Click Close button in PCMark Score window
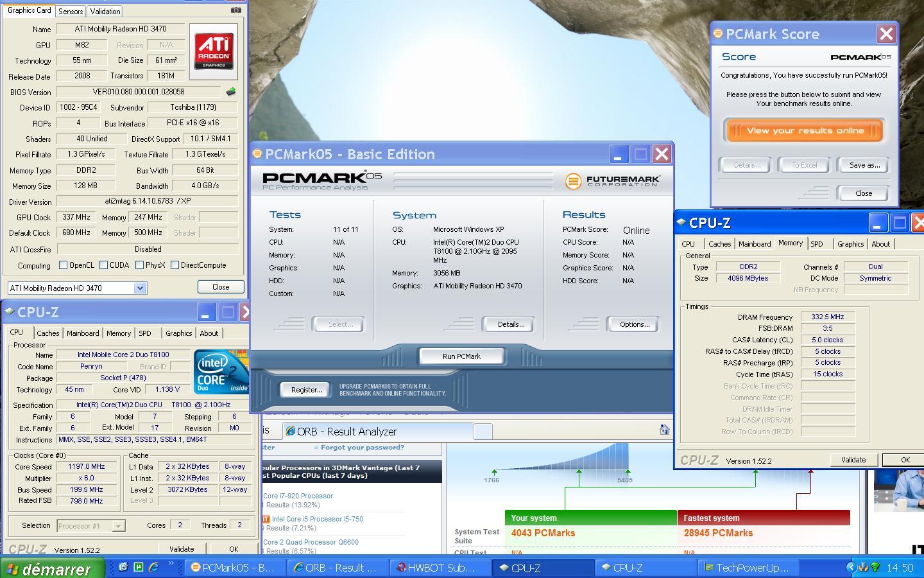Image resolution: width=924 pixels, height=578 pixels. tap(863, 193)
